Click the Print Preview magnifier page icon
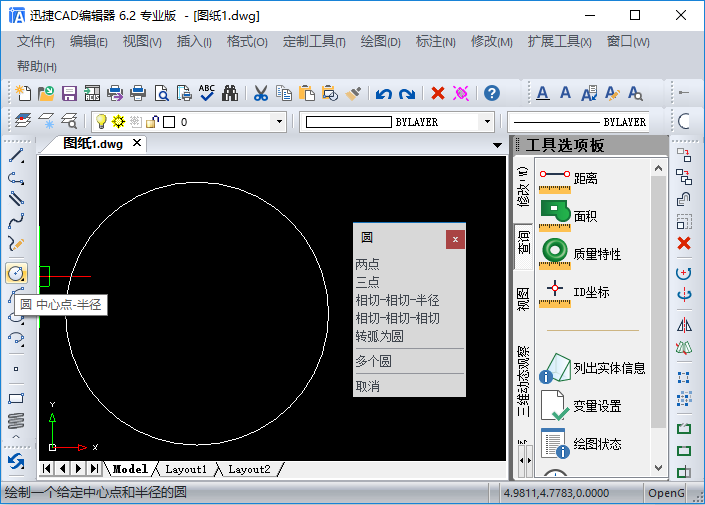The height and width of the screenshot is (505, 705). click(161, 93)
